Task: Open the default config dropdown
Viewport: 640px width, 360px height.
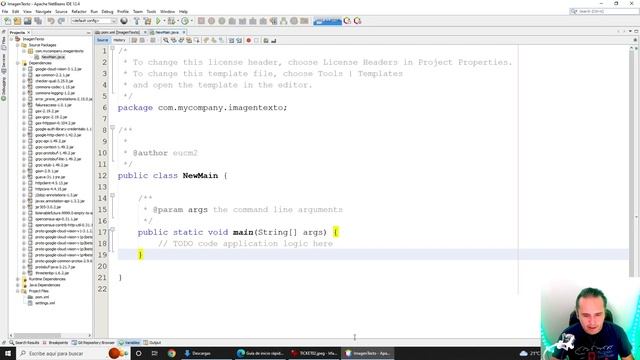Action: click(94, 21)
